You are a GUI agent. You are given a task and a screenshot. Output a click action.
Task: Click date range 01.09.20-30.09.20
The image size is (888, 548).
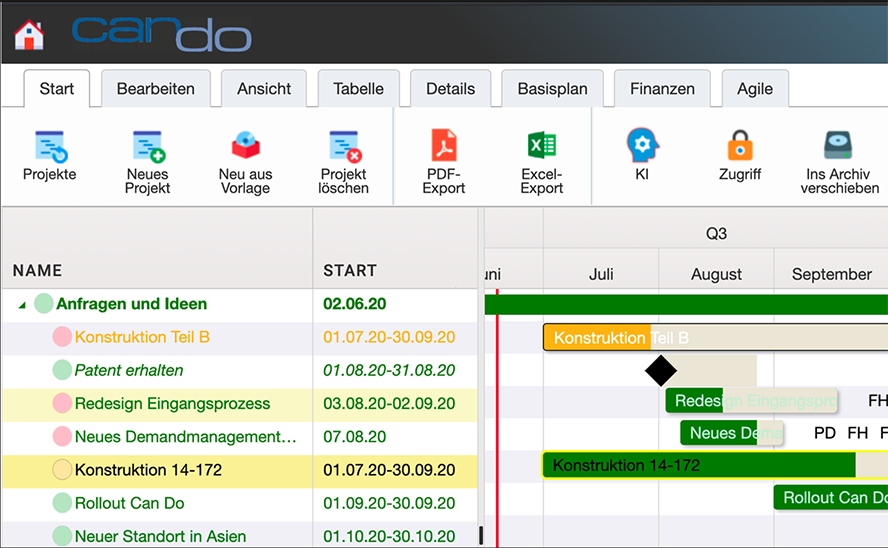coord(389,503)
